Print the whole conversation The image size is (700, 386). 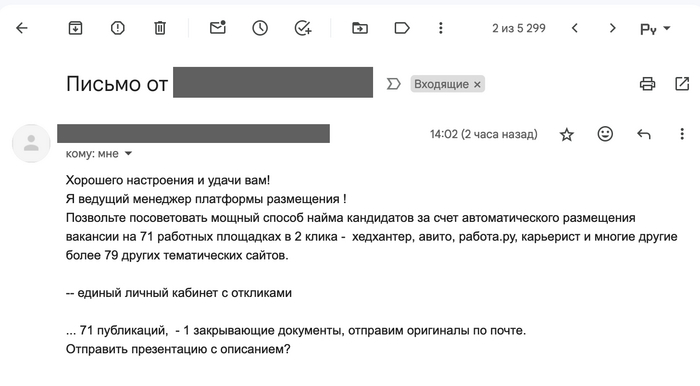click(x=647, y=84)
